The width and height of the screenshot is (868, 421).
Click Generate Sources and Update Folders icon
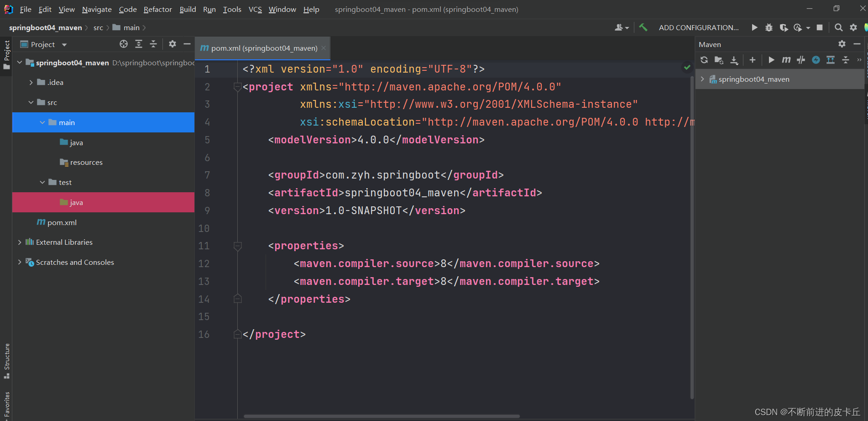coord(719,60)
